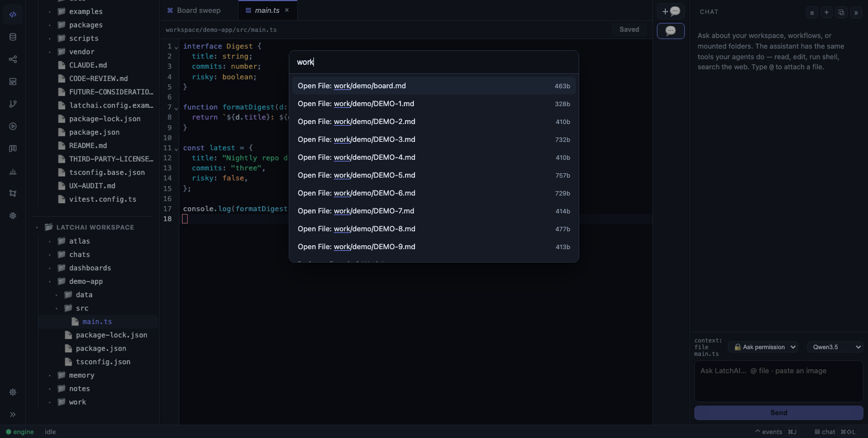Expand the atlas folder

(50, 241)
